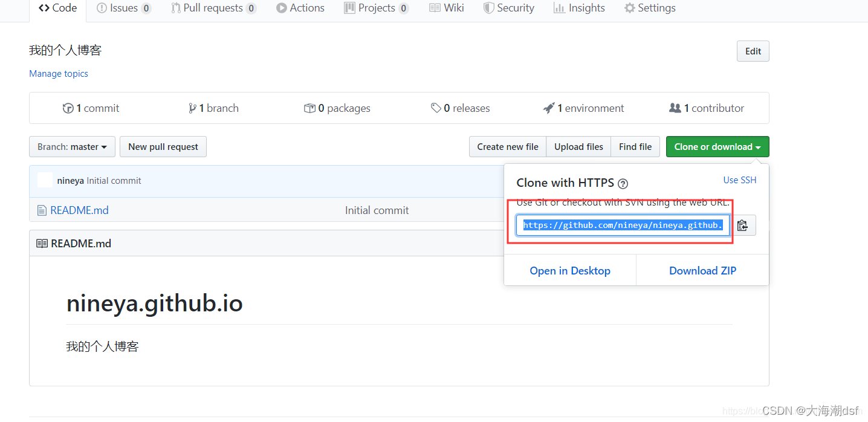The width and height of the screenshot is (868, 422).
Task: Open the Code tab
Action: (58, 8)
